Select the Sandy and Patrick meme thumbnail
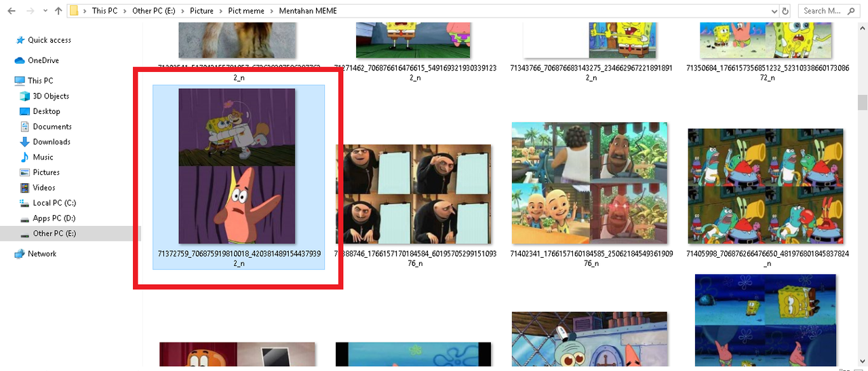868x371 pixels. click(237, 166)
